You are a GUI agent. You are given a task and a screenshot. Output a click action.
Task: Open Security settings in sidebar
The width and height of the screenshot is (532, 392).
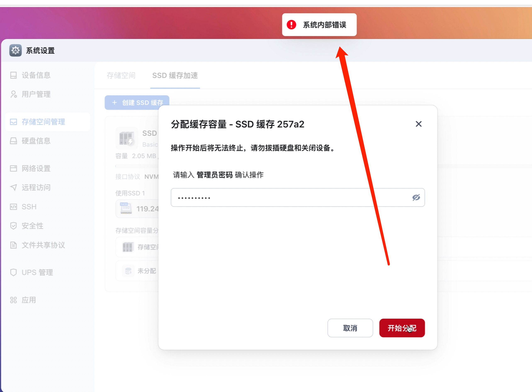(x=33, y=226)
